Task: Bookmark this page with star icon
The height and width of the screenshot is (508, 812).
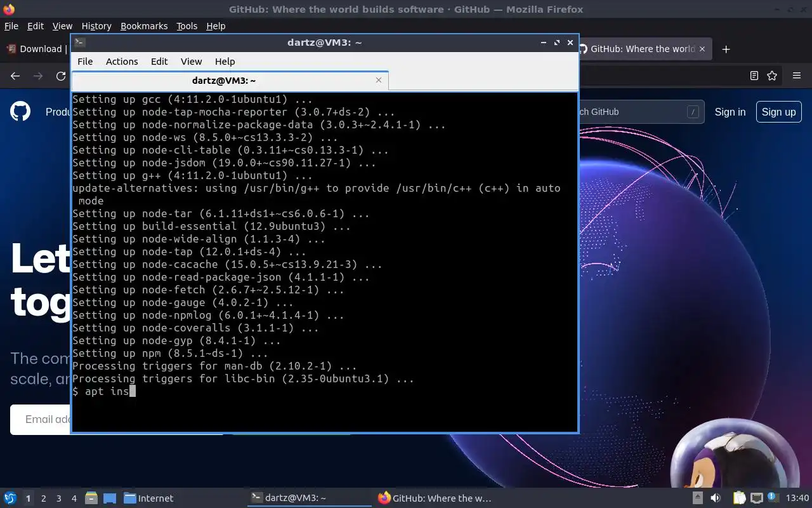Action: [772, 76]
